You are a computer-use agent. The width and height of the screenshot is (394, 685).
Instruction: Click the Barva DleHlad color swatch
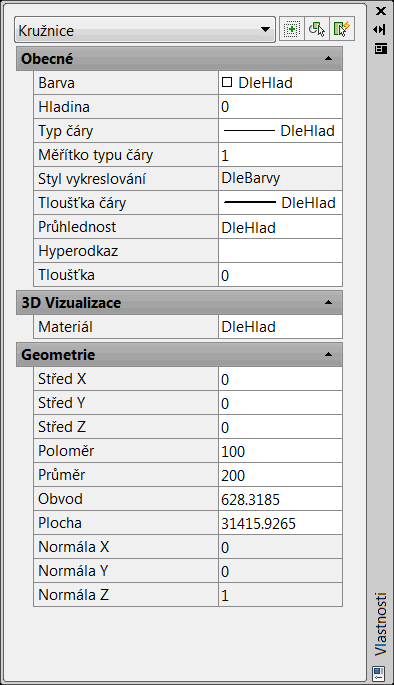227,82
